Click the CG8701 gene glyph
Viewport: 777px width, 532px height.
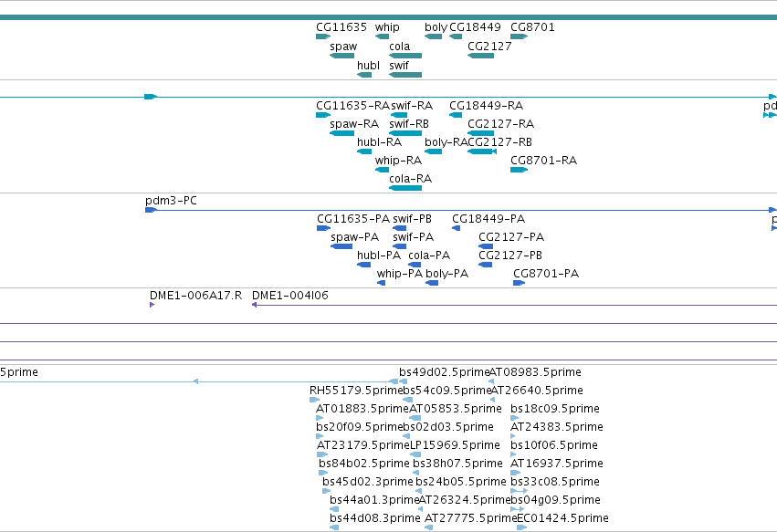point(519,37)
